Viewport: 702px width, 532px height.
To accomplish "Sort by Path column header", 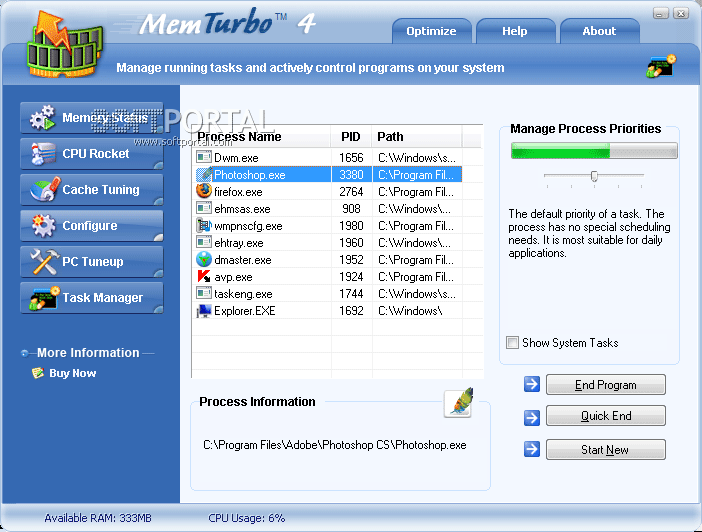I will 417,137.
